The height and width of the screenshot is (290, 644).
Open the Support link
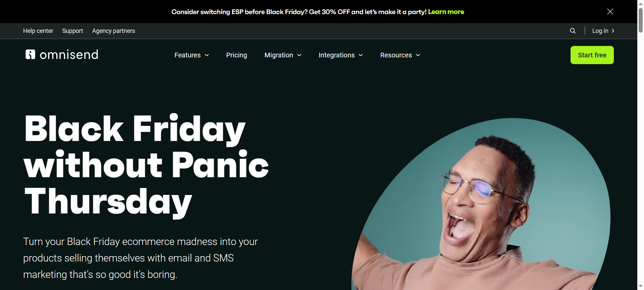(73, 31)
